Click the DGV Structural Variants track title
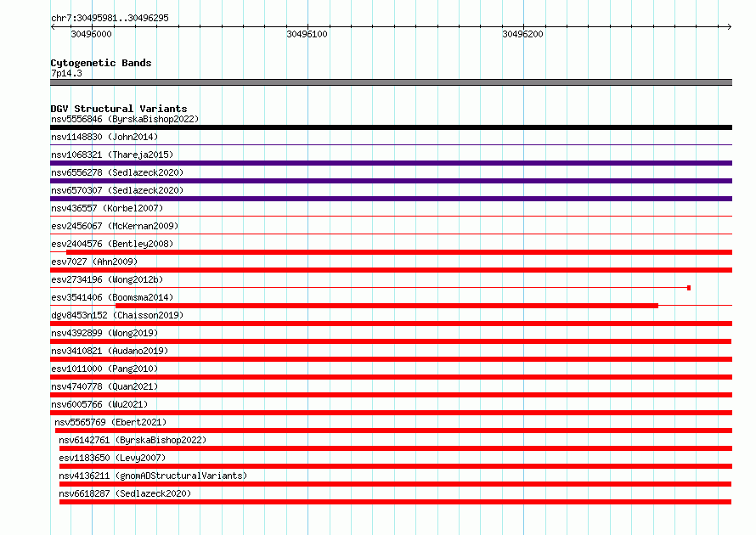This screenshot has height=535, width=756. (119, 109)
